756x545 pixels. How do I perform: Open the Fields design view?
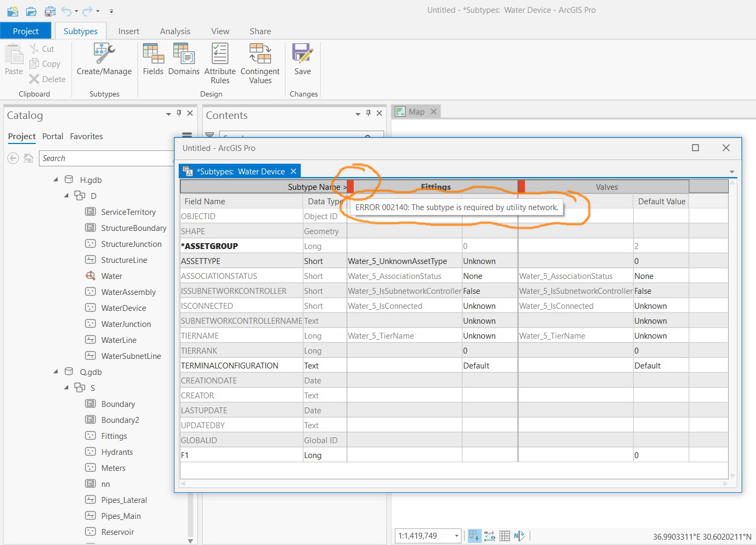tap(153, 60)
